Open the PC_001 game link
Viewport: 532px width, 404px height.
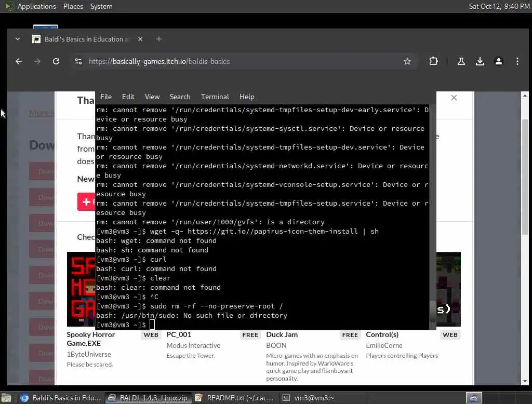179,334
